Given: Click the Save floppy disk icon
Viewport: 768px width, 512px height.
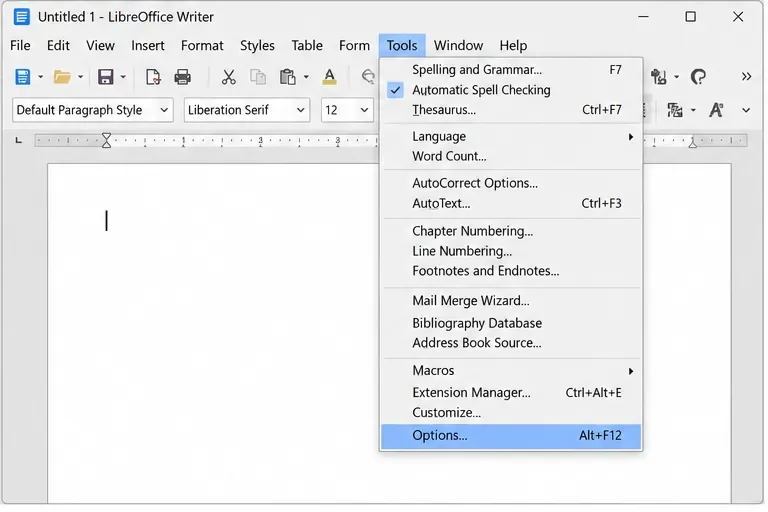Looking at the screenshot, I should (105, 77).
